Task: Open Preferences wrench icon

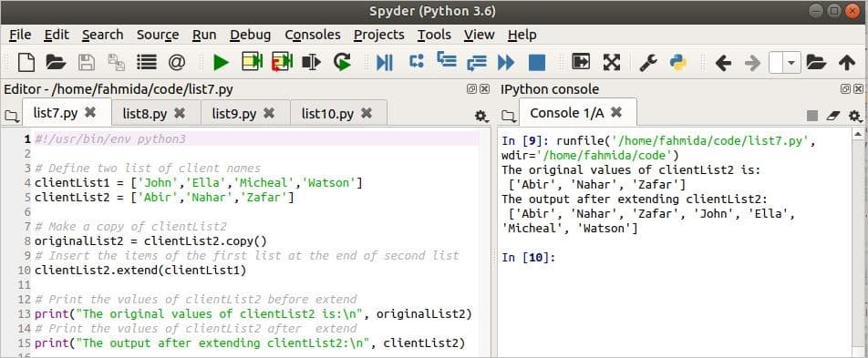Action: 648,63
